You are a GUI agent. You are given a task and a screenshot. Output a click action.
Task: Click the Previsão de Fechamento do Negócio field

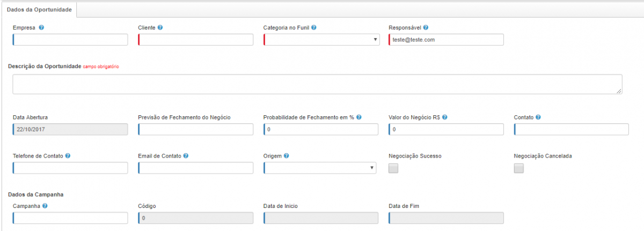[195, 129]
